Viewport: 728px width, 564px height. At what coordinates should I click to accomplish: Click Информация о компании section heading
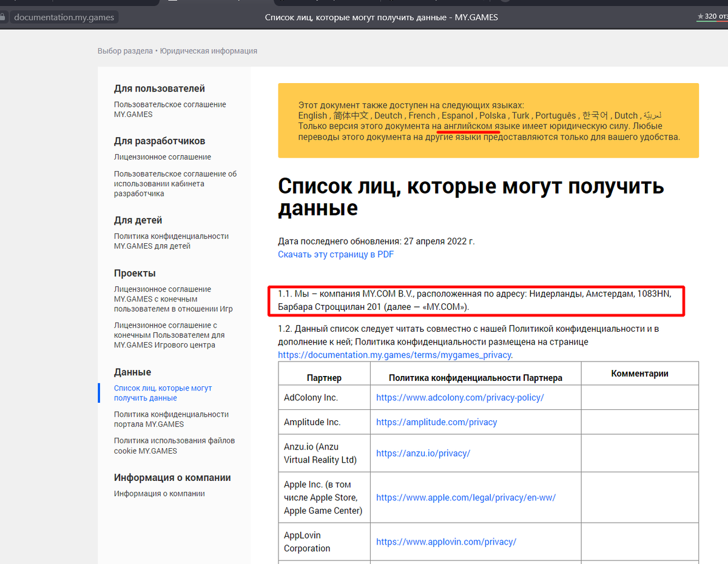(x=172, y=477)
